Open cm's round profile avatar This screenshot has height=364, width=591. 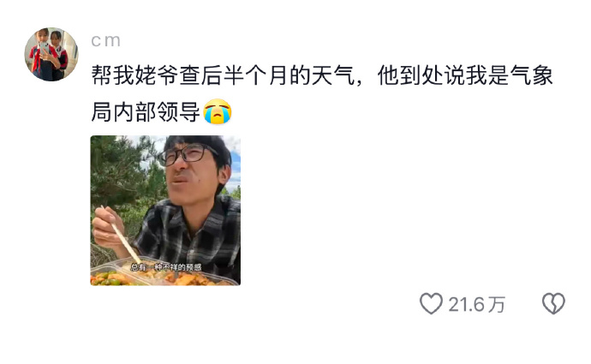tap(51, 54)
